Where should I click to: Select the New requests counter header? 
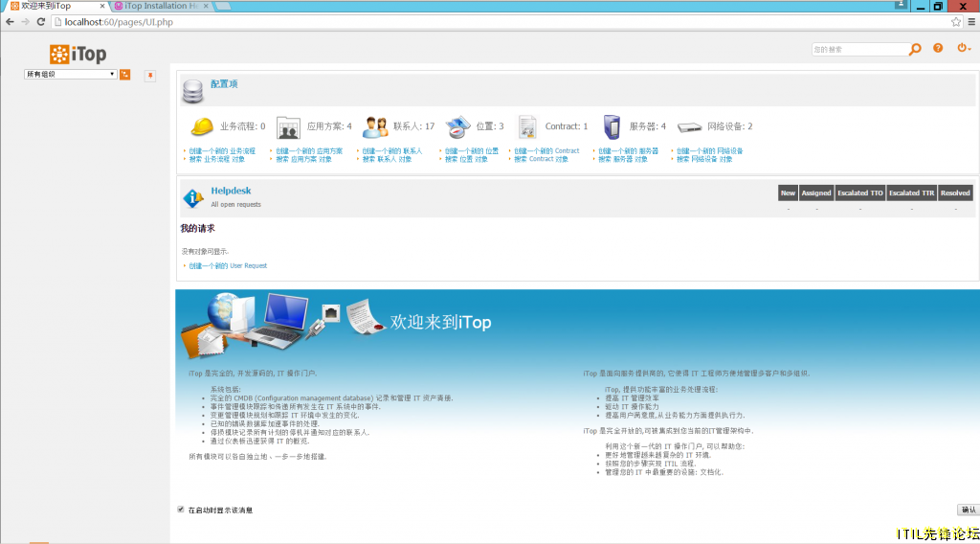[x=788, y=193]
